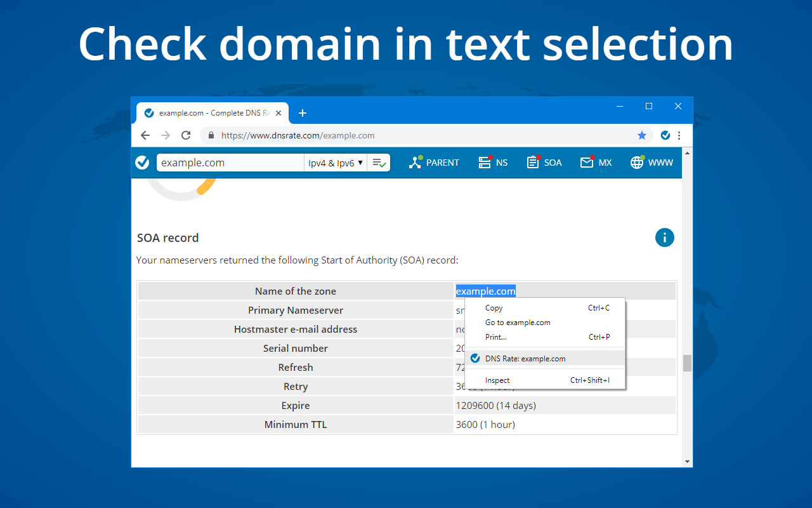Jump to NS section
Viewport: 812px width, 508px height.
(493, 163)
